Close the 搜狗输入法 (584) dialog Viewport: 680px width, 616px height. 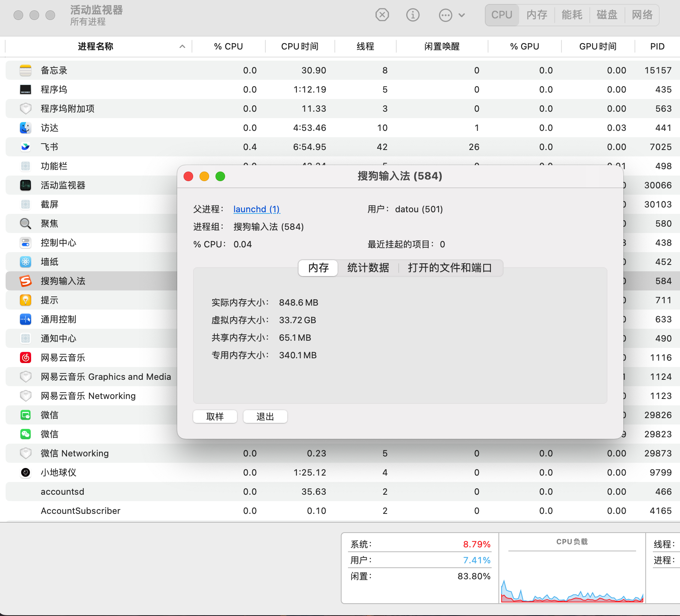coord(188,176)
